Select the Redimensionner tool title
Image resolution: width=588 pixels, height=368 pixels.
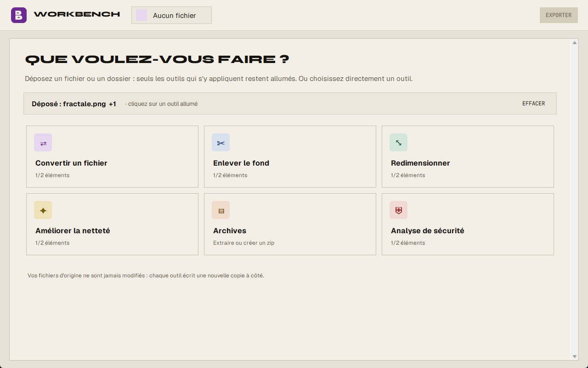tap(420, 163)
